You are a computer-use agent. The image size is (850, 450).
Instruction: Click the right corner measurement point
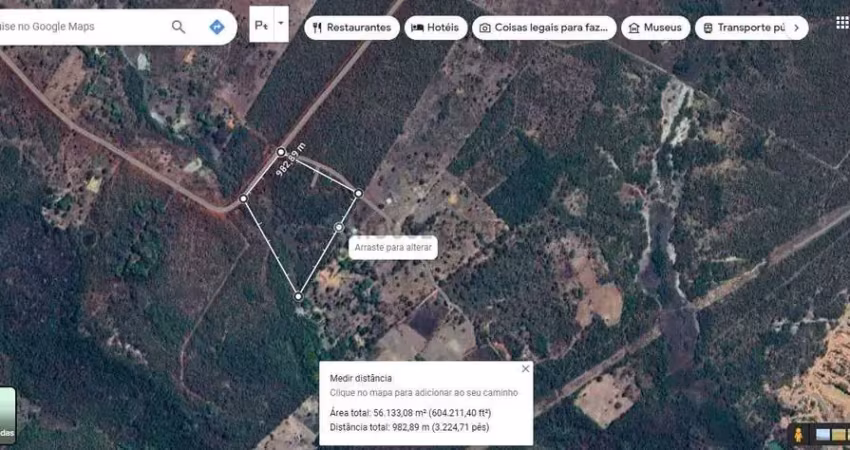click(358, 192)
